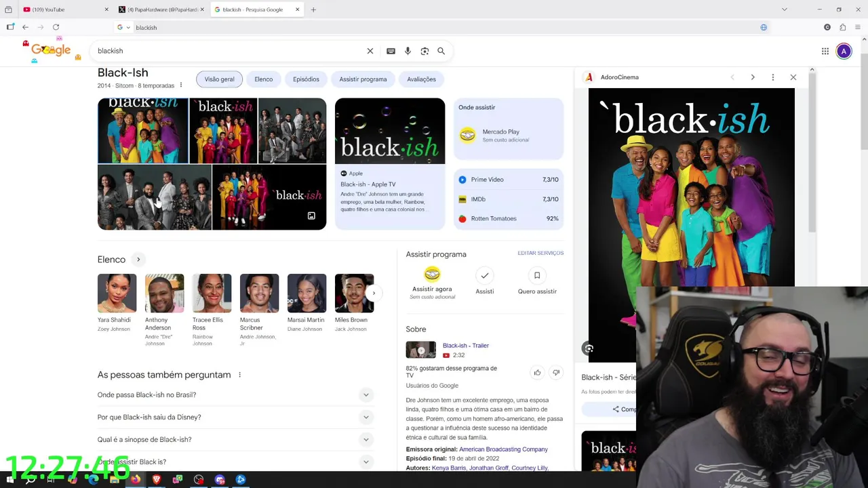Open new browser tab with plus button
The height and width of the screenshot is (488, 868).
click(x=313, y=9)
